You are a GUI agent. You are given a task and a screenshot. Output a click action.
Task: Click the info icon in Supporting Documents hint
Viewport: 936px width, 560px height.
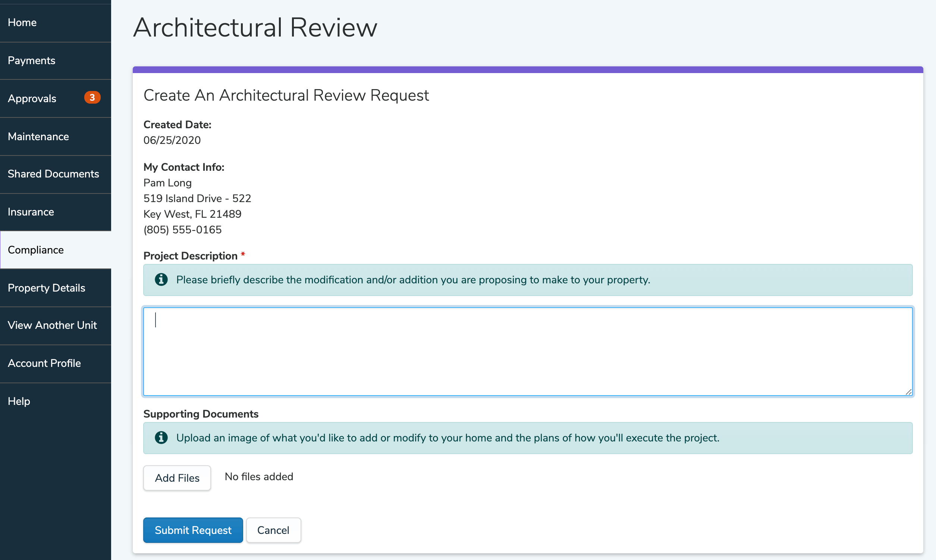click(x=161, y=438)
